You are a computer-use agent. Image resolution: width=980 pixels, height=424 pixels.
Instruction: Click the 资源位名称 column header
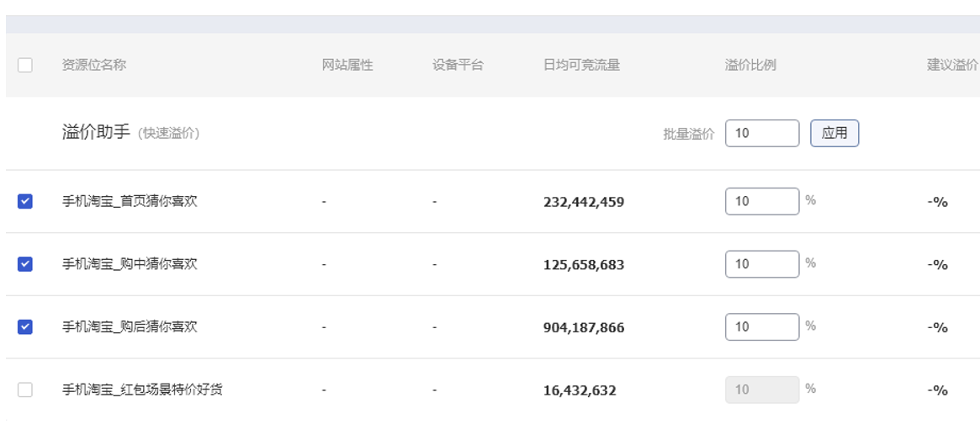(94, 65)
